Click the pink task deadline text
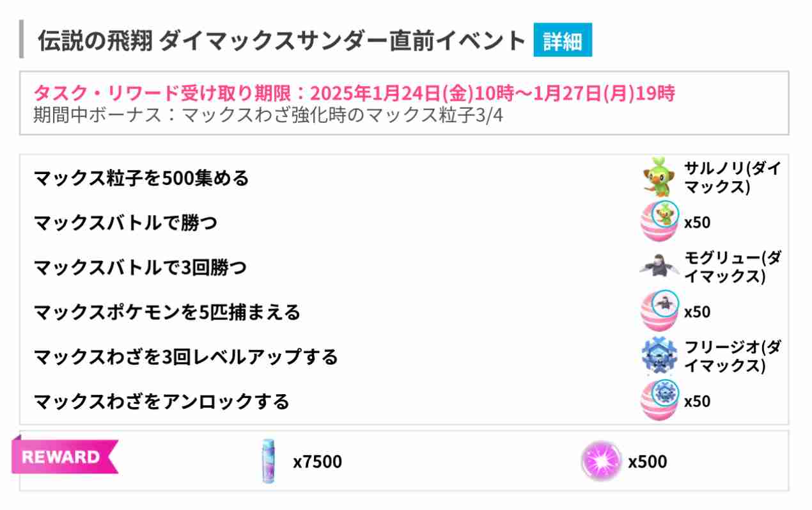Viewport: 812px width, 510px height. 354,93
